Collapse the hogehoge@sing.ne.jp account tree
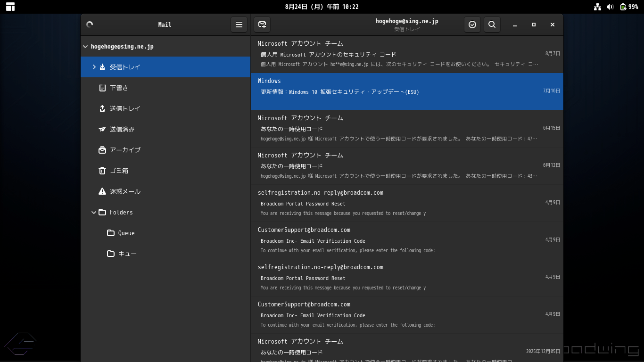The image size is (644, 362). coord(85,47)
